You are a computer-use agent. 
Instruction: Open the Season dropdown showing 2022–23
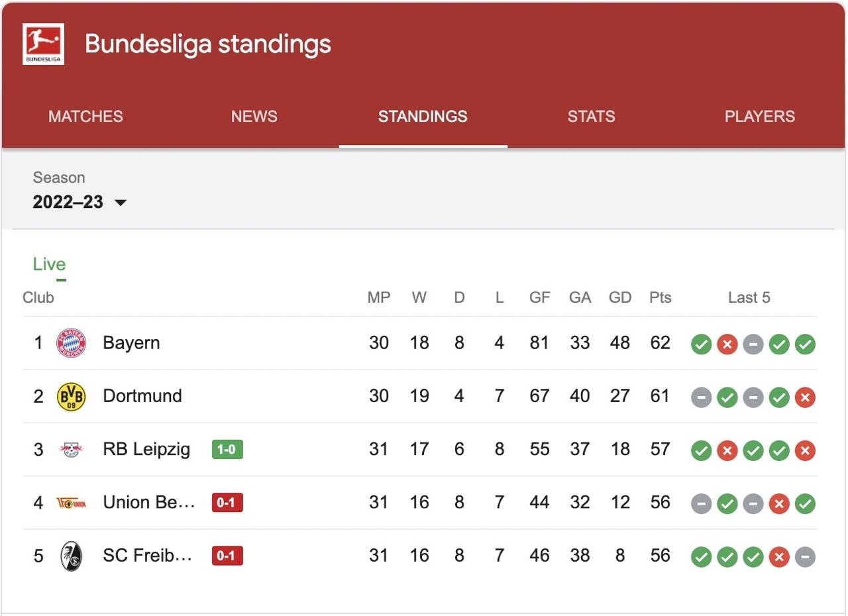(79, 202)
